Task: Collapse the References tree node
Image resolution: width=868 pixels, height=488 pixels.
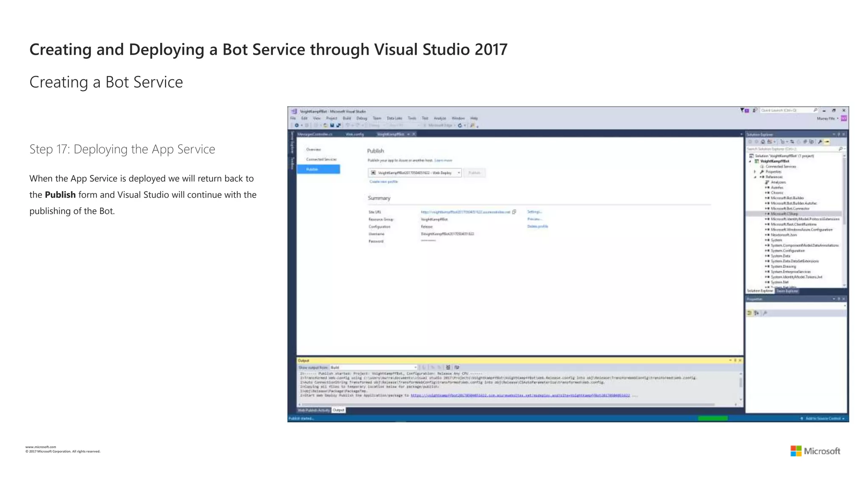Action: point(755,177)
